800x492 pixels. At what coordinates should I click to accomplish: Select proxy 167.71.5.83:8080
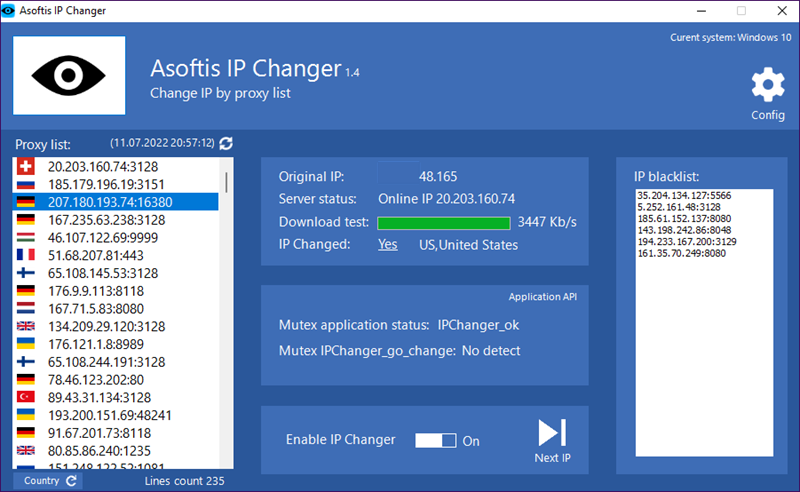point(115,309)
